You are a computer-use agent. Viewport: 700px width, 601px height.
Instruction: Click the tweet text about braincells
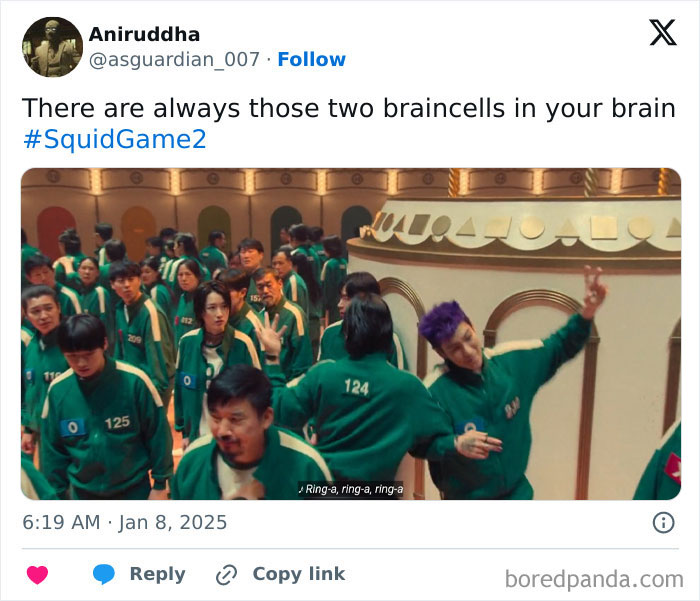[x=349, y=109]
